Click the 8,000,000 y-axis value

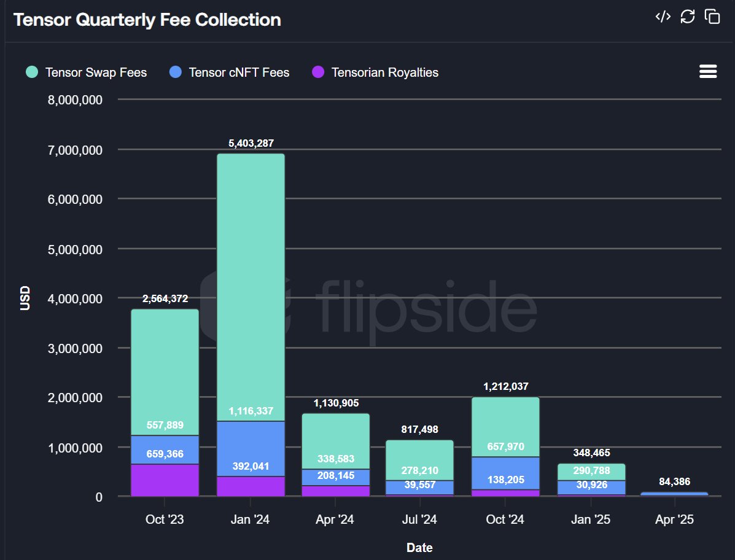click(75, 100)
